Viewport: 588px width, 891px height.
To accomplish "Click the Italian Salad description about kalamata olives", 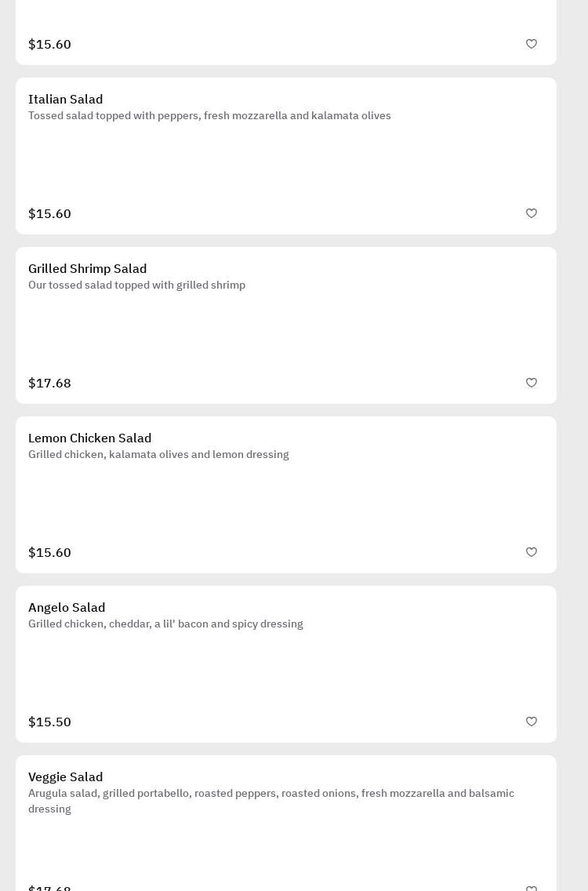I will [x=209, y=116].
